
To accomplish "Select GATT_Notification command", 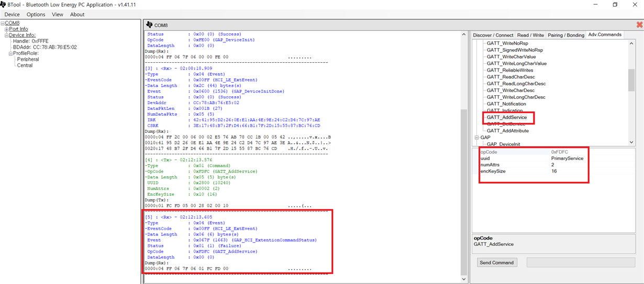I will point(506,104).
